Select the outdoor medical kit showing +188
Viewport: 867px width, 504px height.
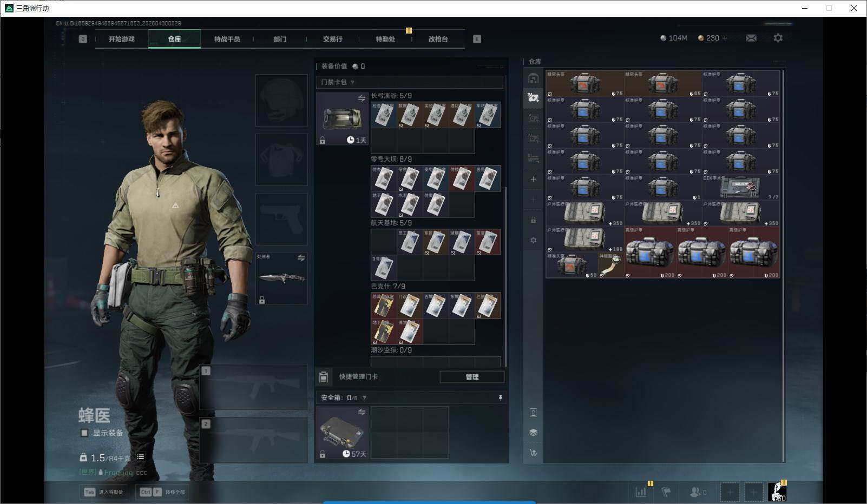point(585,239)
